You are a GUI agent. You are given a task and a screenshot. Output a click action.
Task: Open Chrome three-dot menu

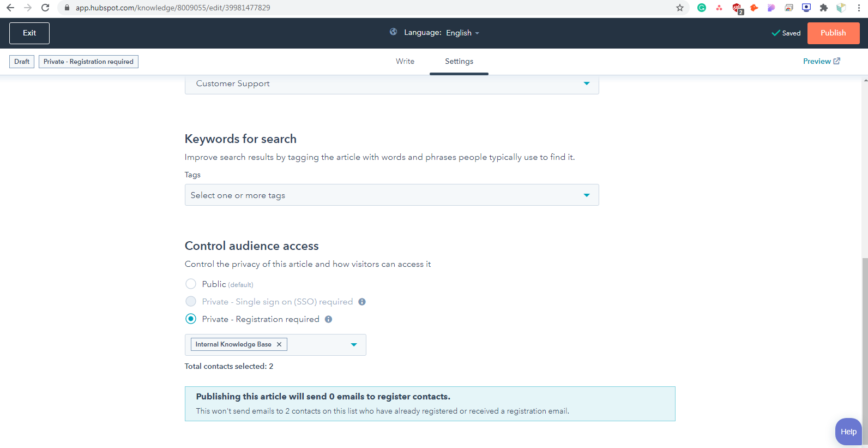point(859,8)
